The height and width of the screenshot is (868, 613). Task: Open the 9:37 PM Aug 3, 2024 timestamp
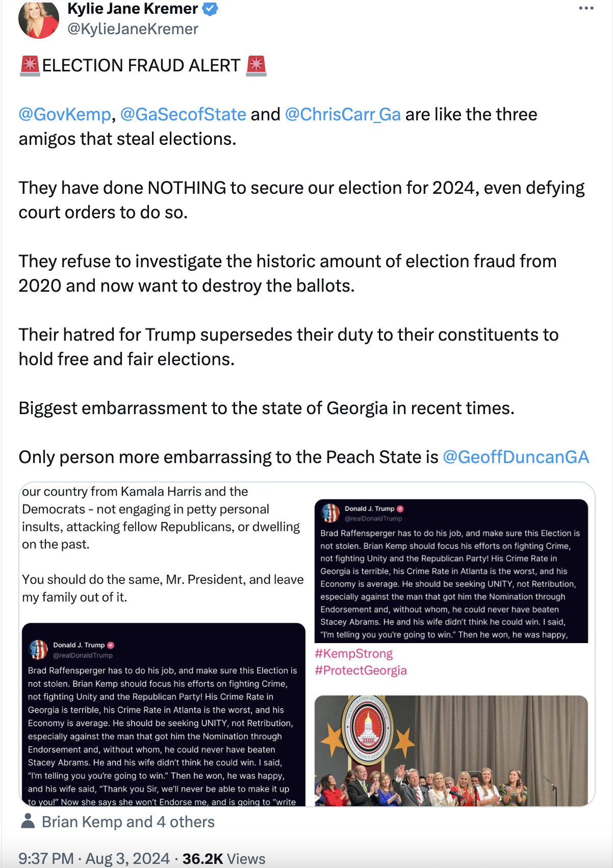pyautogui.click(x=94, y=858)
